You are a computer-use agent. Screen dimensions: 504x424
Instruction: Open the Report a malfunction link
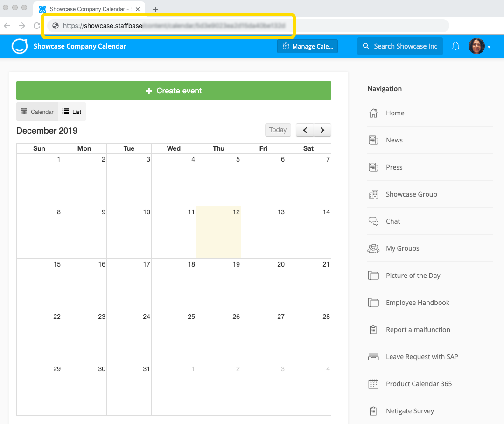[x=418, y=330]
